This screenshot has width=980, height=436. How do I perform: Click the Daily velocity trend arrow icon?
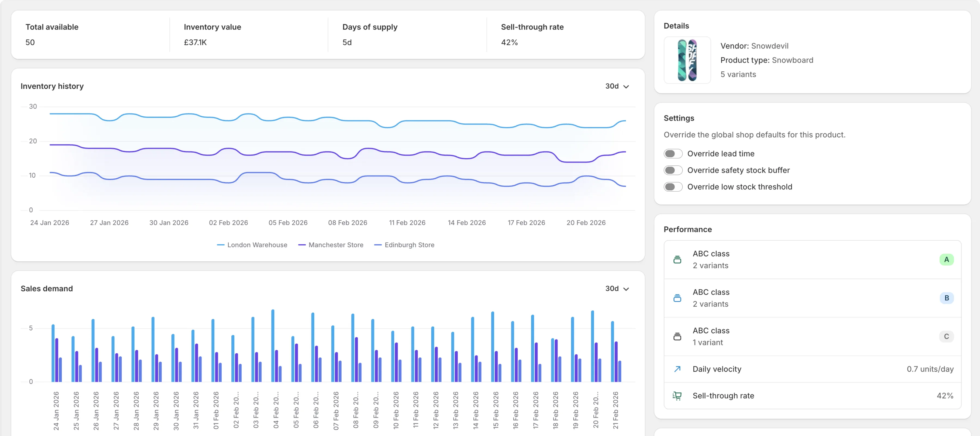[677, 369]
